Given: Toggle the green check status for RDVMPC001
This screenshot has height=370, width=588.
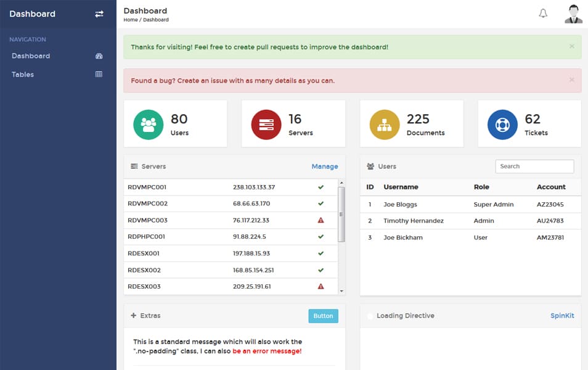Looking at the screenshot, I should [321, 187].
